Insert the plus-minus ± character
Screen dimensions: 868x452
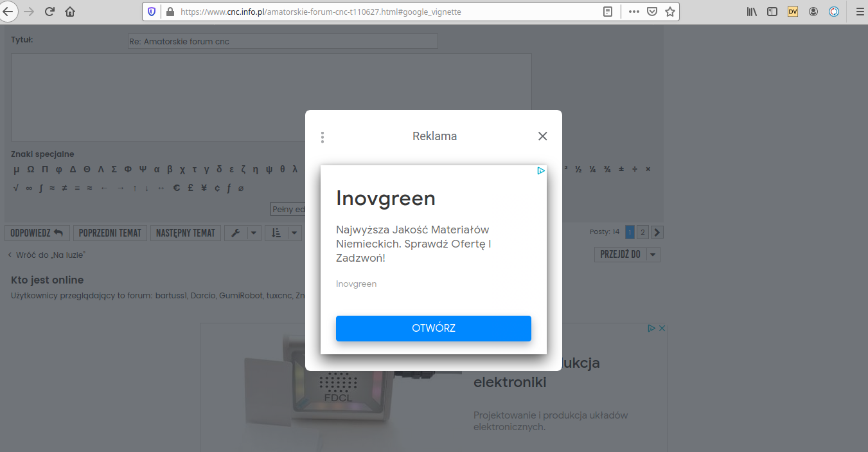coord(621,169)
